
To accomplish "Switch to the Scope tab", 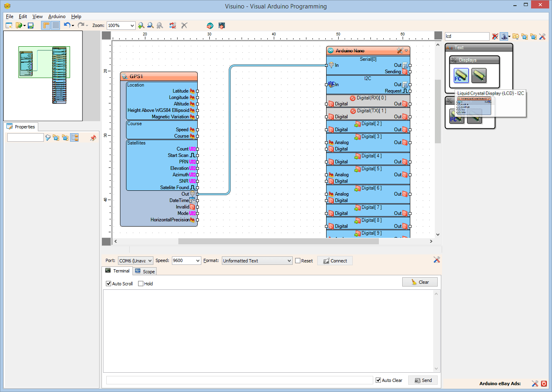I will pyautogui.click(x=144, y=271).
